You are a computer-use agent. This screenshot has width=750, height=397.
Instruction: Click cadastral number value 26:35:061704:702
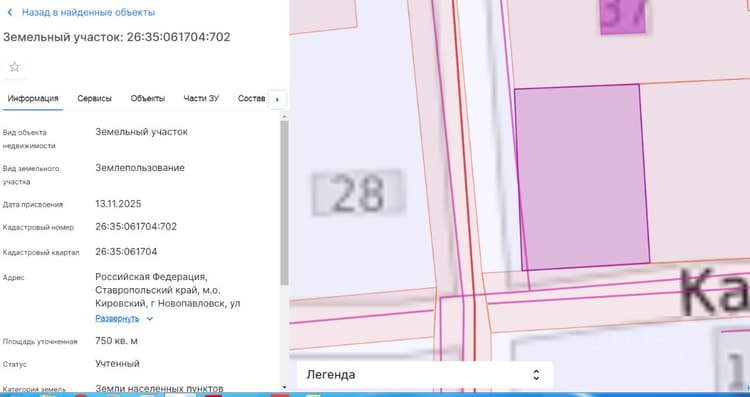pos(136,227)
